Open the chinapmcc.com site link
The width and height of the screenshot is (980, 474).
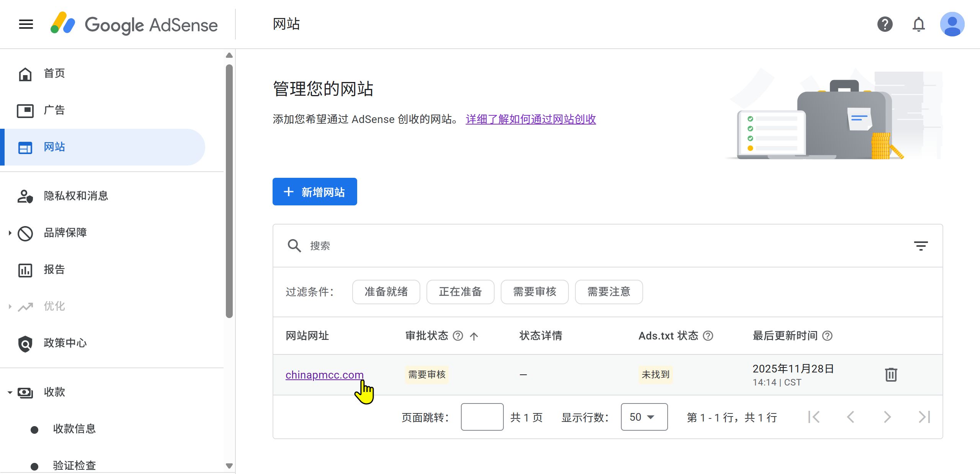point(324,375)
